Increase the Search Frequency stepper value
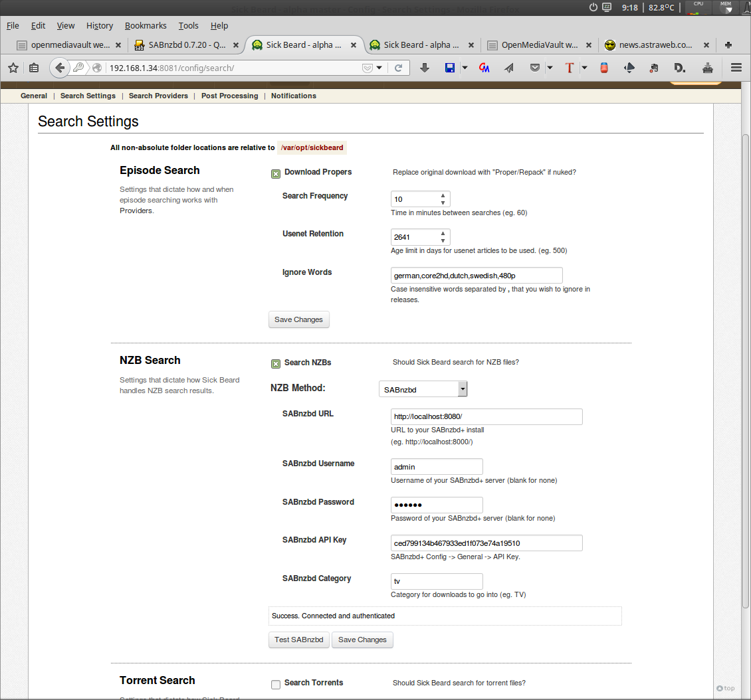The height and width of the screenshot is (700, 751). tap(443, 195)
